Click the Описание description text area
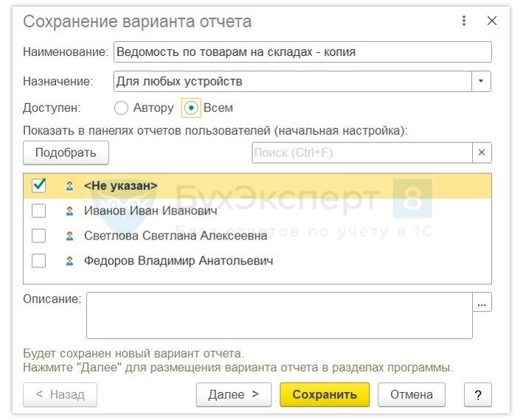The image size is (523, 420). (280, 315)
